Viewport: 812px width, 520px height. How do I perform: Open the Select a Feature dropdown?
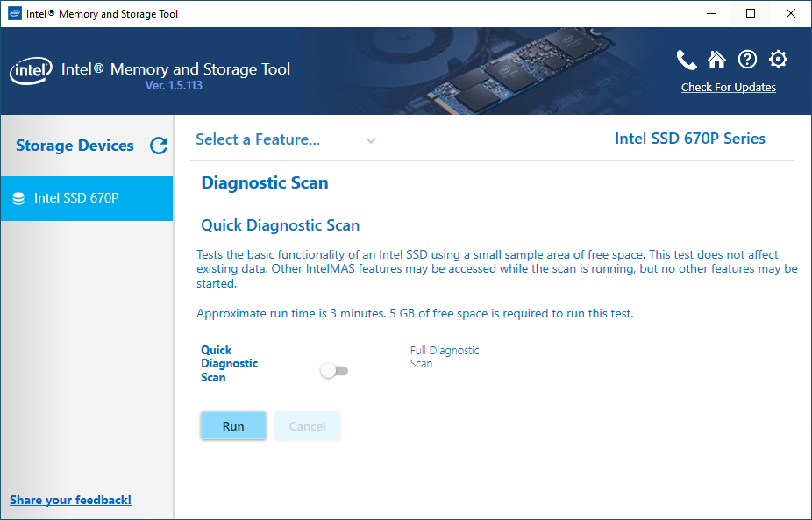click(286, 139)
